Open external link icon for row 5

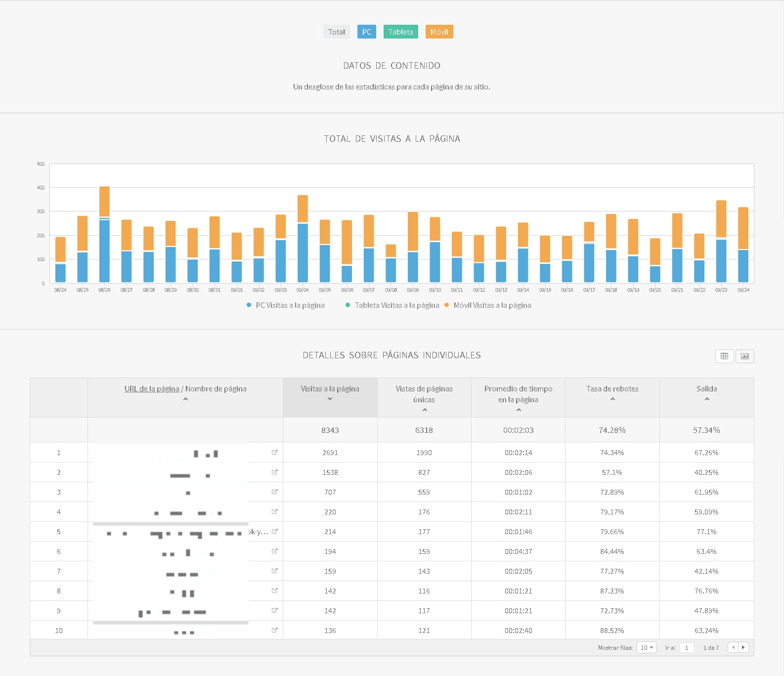click(x=275, y=531)
